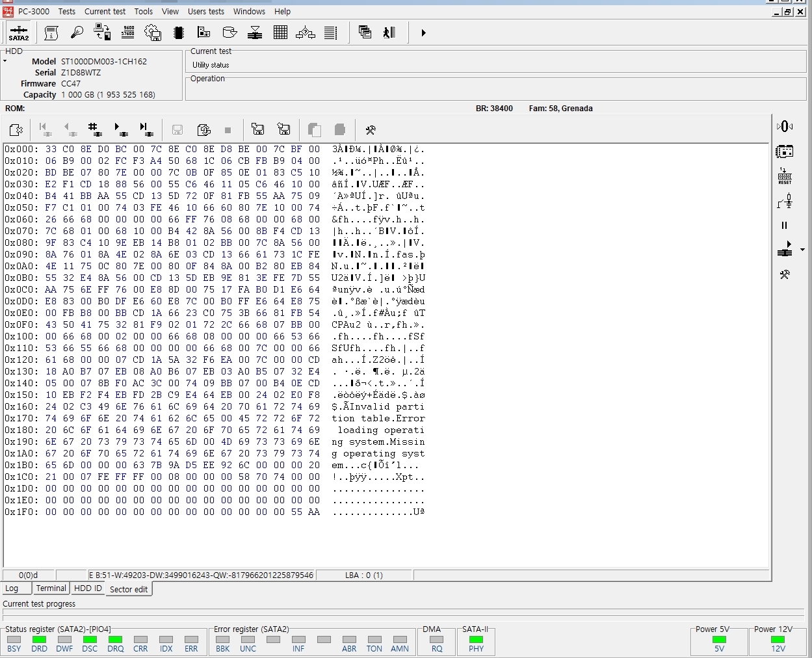Click the computer-to-drive transfer icon
812x658 pixels.
pyautogui.click(x=102, y=33)
